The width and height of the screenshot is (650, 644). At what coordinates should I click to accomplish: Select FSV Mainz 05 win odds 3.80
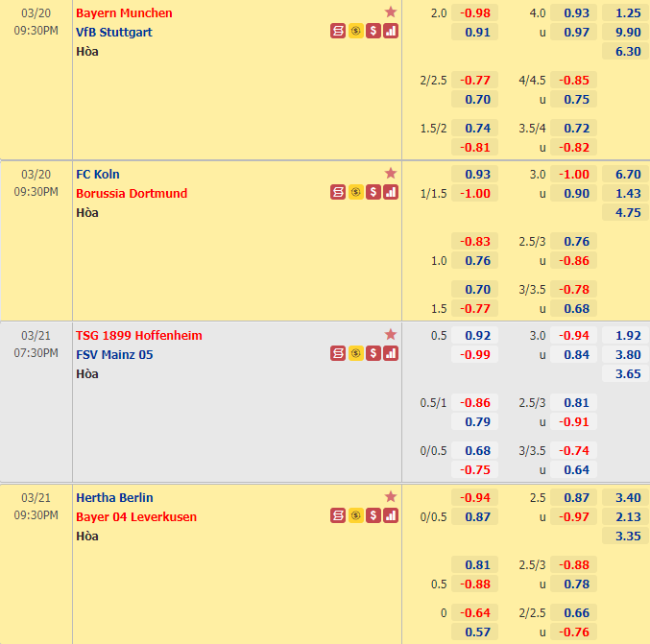coord(625,354)
